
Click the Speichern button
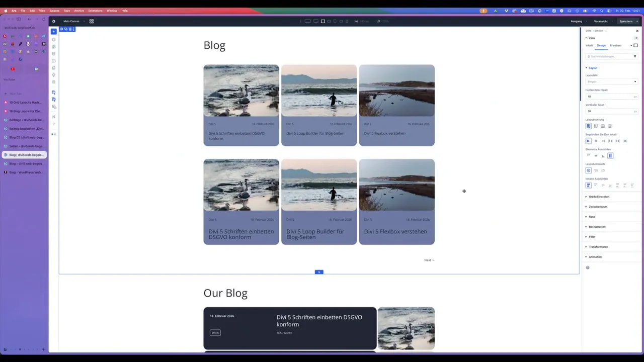click(x=626, y=21)
